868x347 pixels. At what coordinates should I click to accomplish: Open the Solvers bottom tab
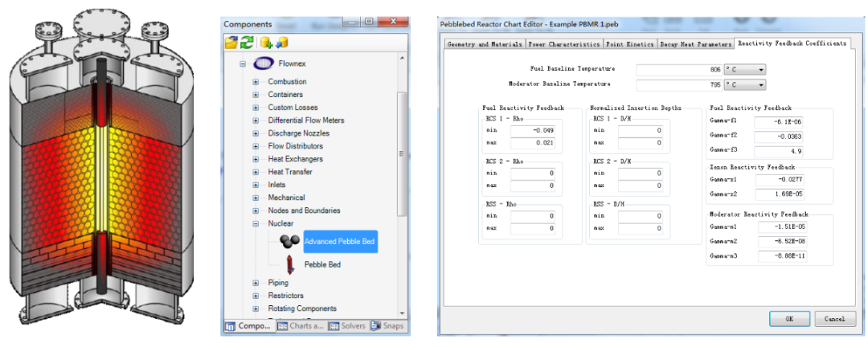(x=347, y=326)
